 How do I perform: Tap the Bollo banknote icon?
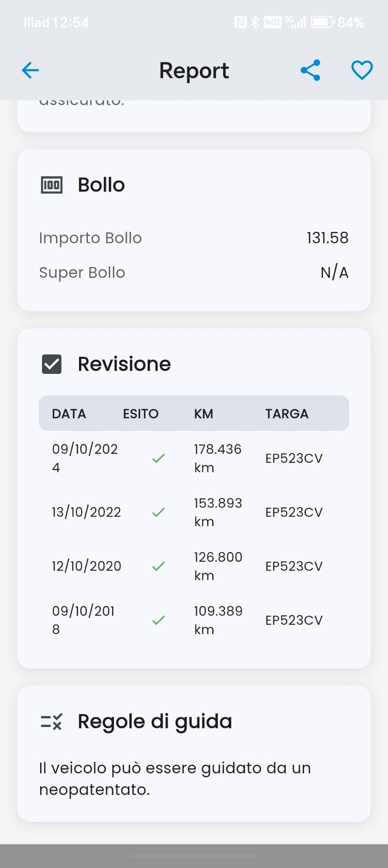coord(52,185)
